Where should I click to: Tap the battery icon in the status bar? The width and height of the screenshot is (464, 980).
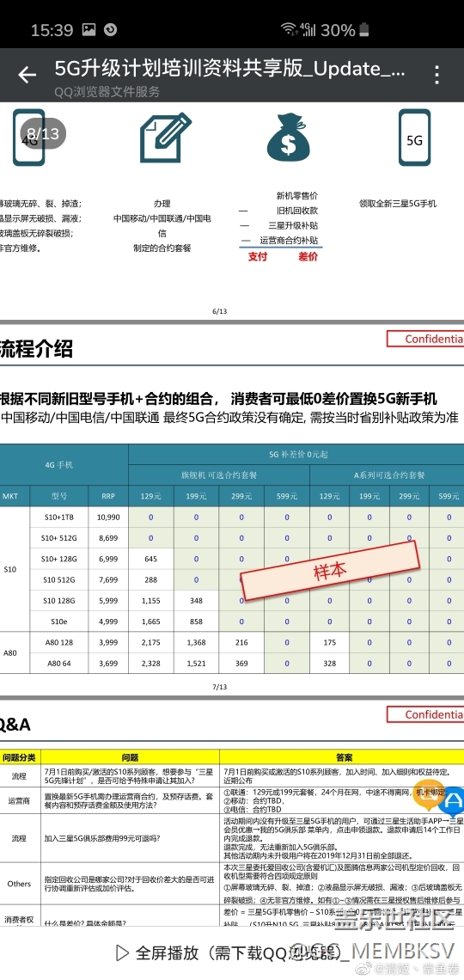tap(364, 29)
